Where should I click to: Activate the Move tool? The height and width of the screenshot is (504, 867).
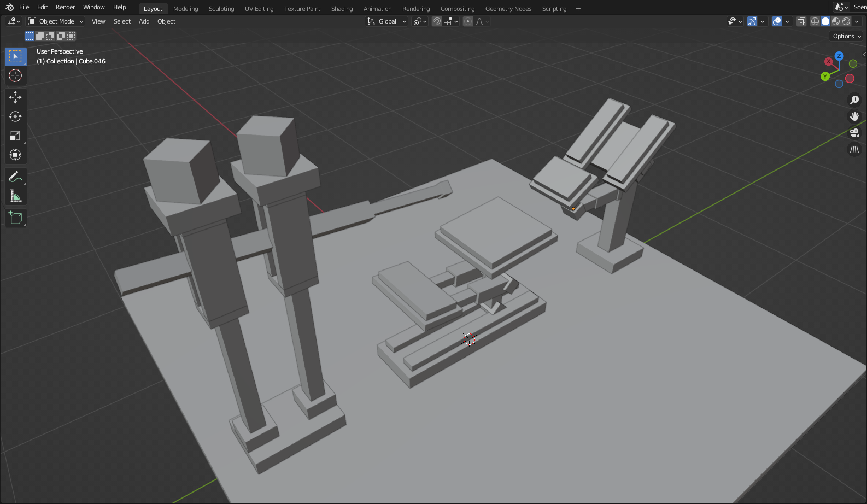15,97
